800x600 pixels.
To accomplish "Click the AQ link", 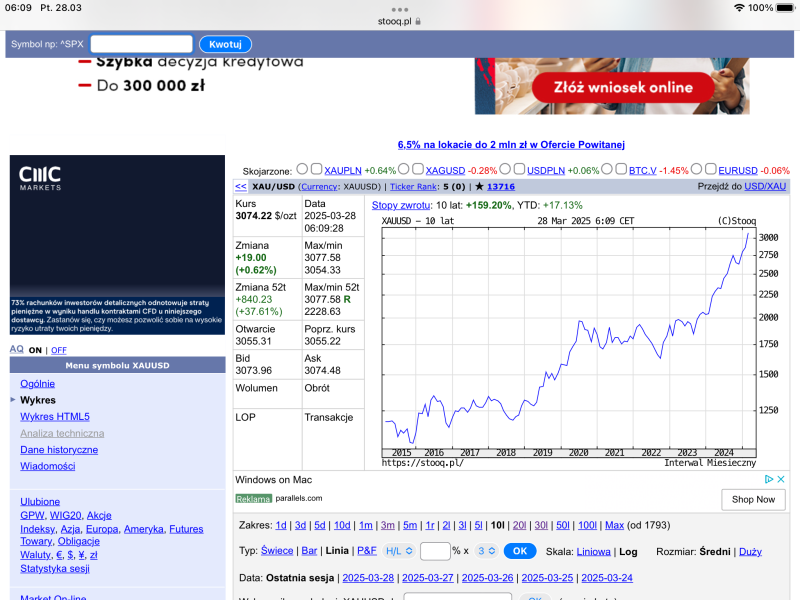I will [16, 349].
